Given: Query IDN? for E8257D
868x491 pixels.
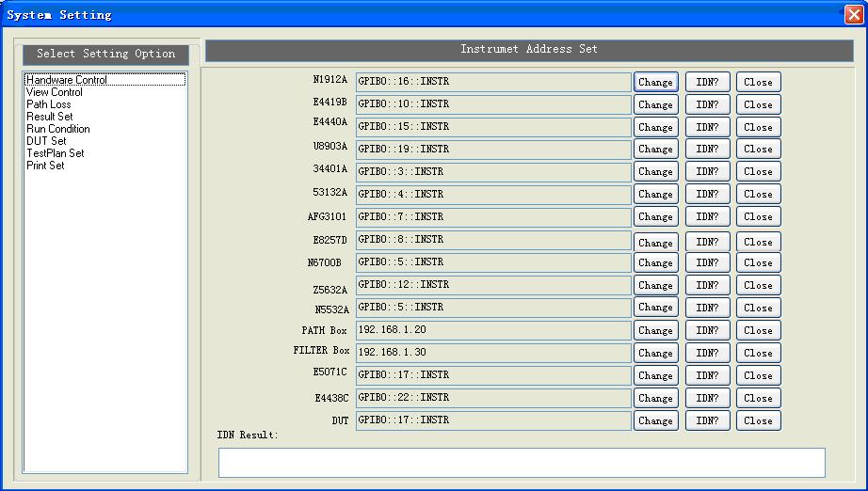Looking at the screenshot, I should click(x=707, y=242).
